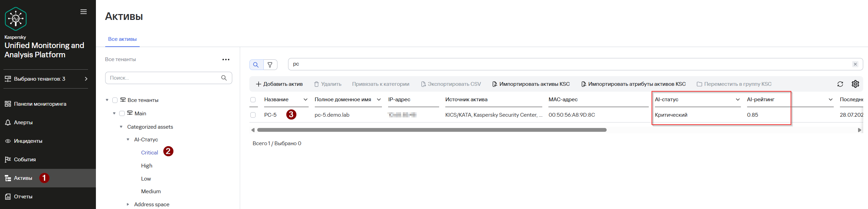Image resolution: width=868 pixels, height=209 pixels.
Task: Click the magnifier search mode icon
Action: 256,65
